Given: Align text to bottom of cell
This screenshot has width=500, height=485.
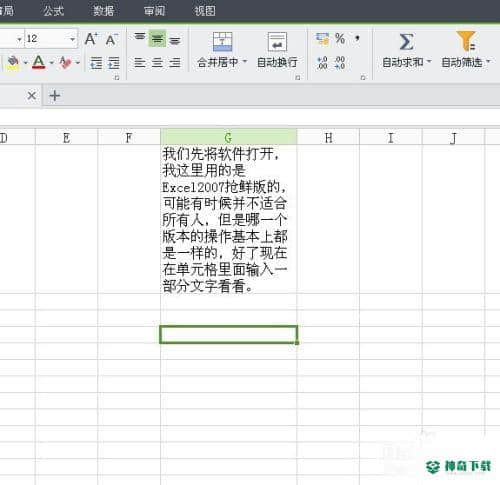Looking at the screenshot, I should 175,41.
